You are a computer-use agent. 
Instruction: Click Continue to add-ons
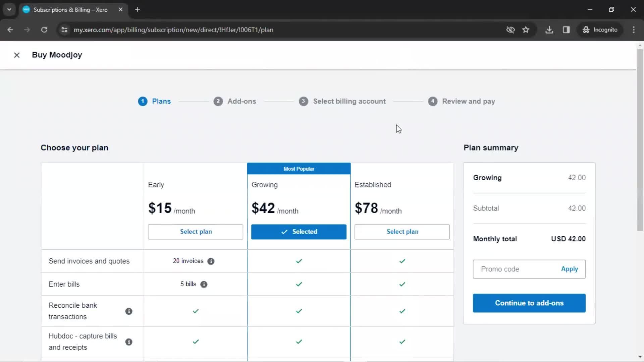pyautogui.click(x=529, y=303)
